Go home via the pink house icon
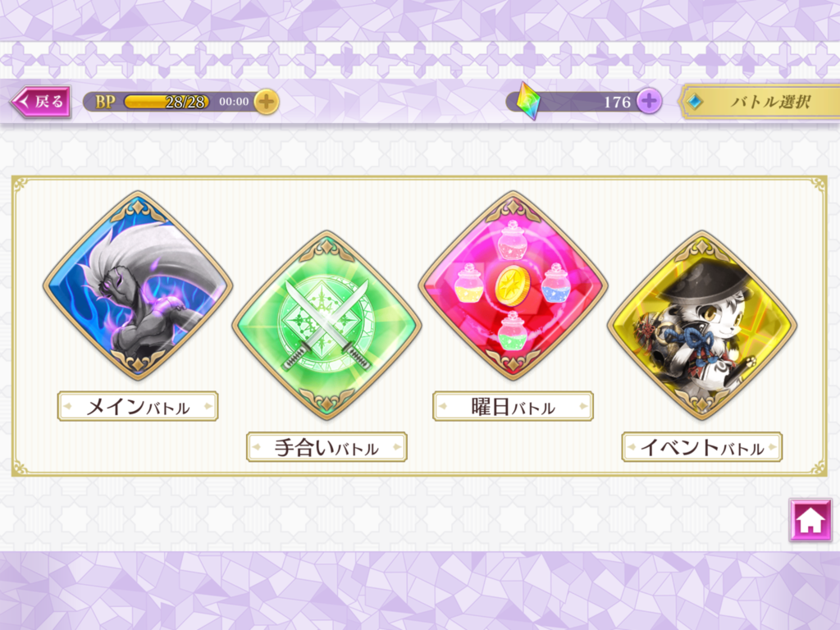Screen dimensions: 840x630 pyautogui.click(x=810, y=519)
